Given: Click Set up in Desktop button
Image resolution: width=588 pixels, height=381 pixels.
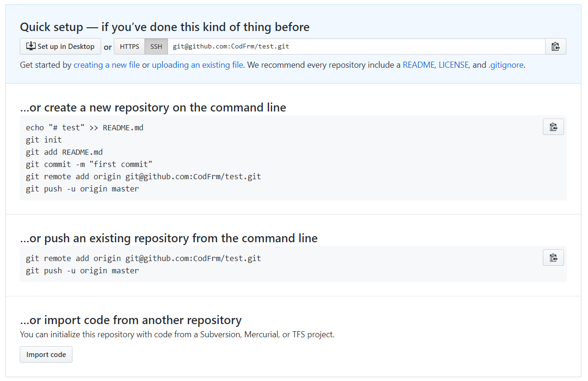Looking at the screenshot, I should [x=60, y=47].
